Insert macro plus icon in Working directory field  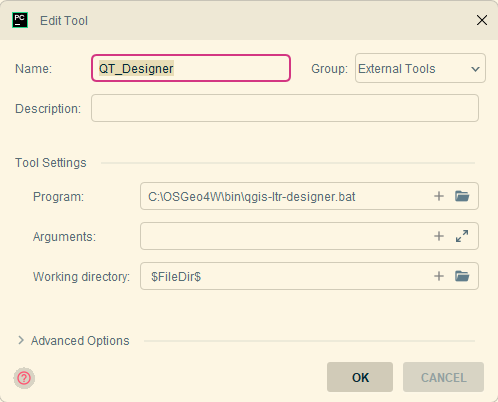coord(439,276)
